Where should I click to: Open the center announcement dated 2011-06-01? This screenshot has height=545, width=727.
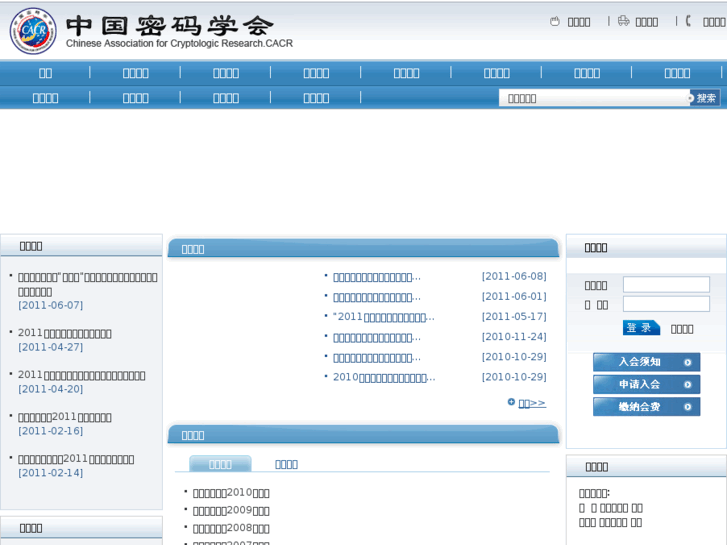tap(376, 297)
